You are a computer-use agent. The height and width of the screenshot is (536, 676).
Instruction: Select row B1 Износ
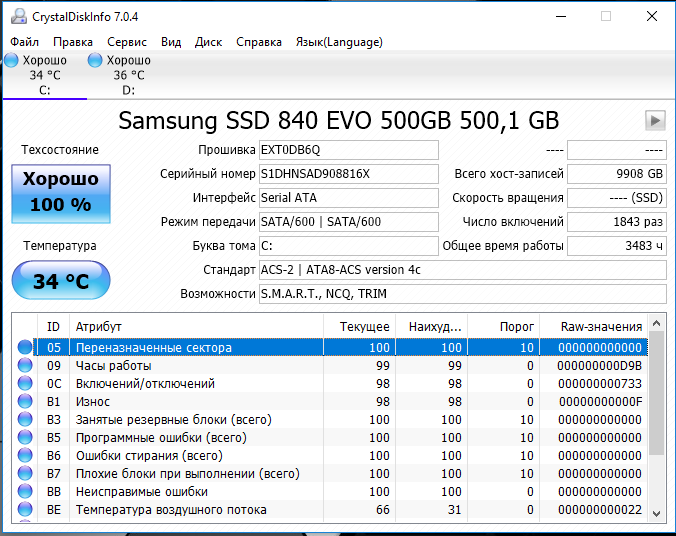click(330, 402)
